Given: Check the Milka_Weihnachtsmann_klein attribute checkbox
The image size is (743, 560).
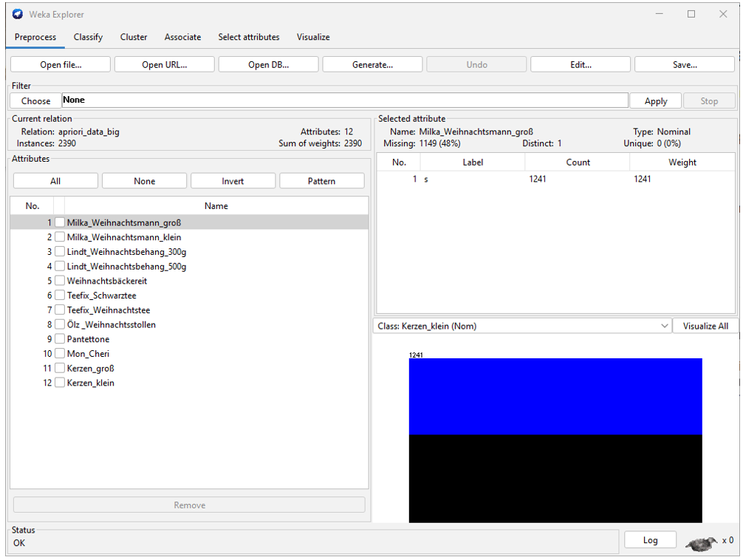Looking at the screenshot, I should [60, 236].
